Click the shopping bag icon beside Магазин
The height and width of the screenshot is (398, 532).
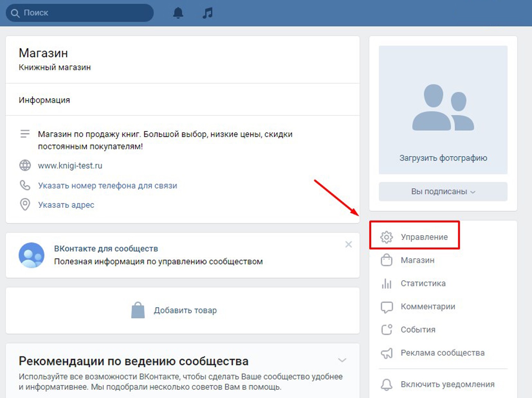click(386, 260)
